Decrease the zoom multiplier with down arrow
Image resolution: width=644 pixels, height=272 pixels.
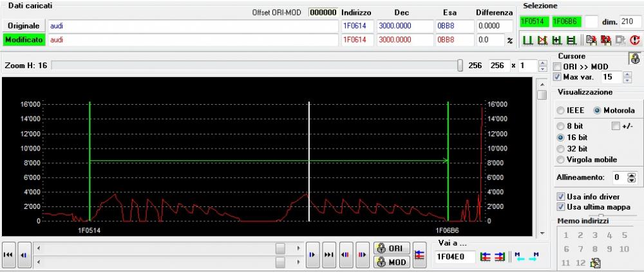pos(543,69)
